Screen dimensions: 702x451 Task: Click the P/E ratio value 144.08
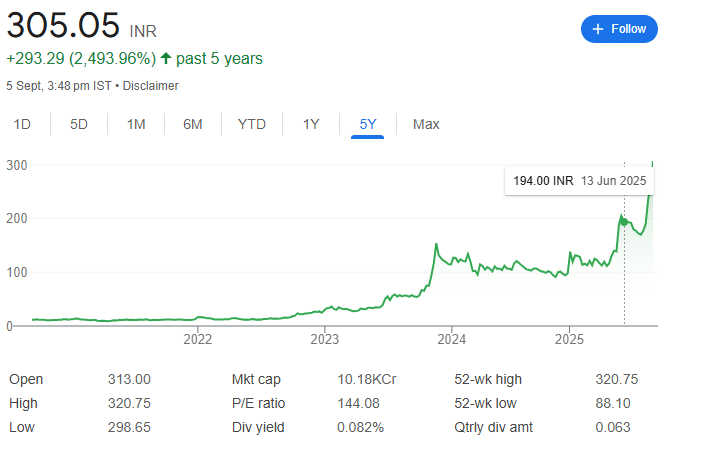pos(358,403)
